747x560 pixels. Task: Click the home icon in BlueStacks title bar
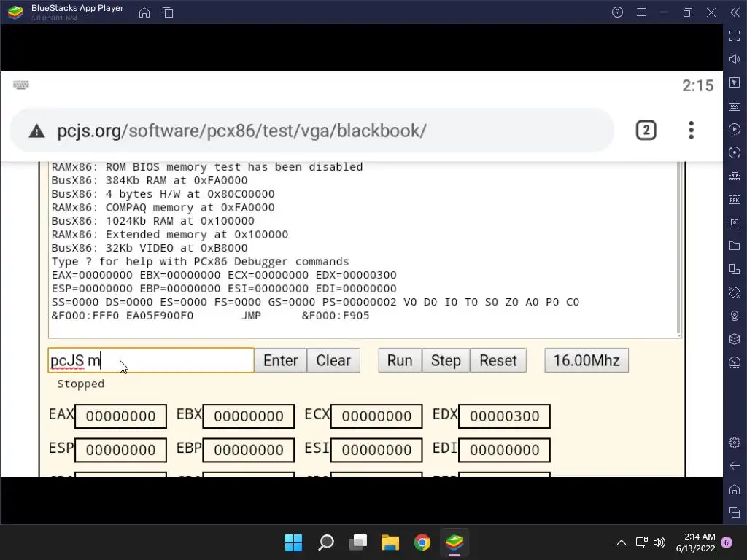tap(144, 12)
